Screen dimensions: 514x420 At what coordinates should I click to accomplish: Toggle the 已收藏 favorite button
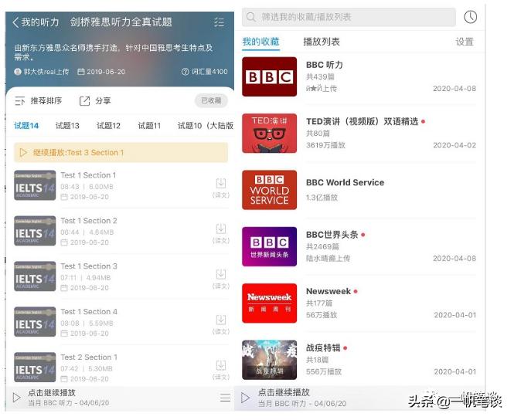point(211,101)
